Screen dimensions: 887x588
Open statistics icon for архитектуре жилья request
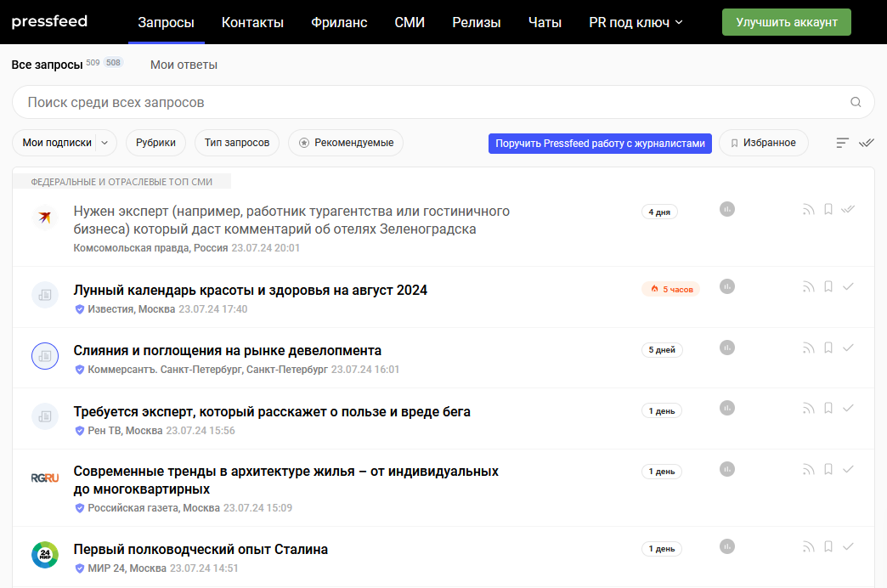point(727,469)
